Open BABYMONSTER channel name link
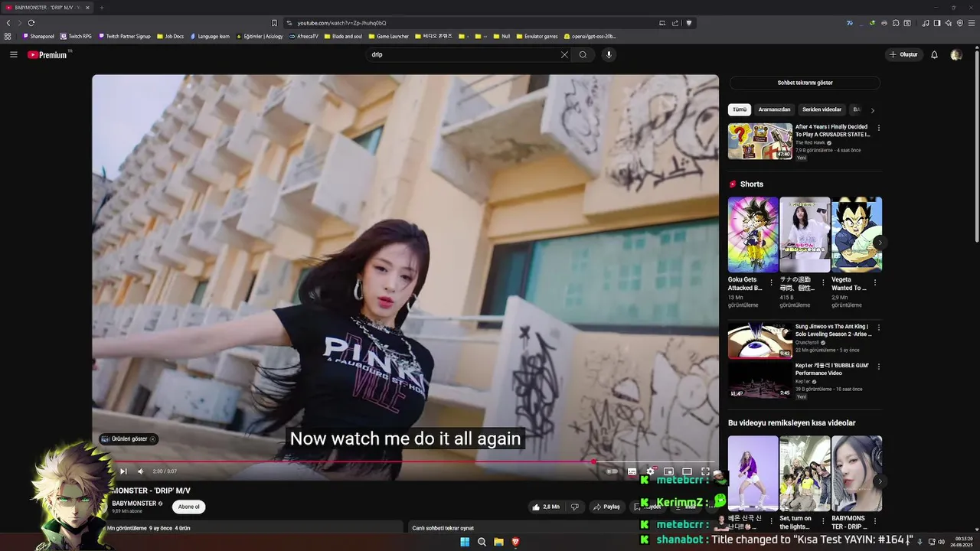This screenshot has width=980, height=551. [x=134, y=504]
